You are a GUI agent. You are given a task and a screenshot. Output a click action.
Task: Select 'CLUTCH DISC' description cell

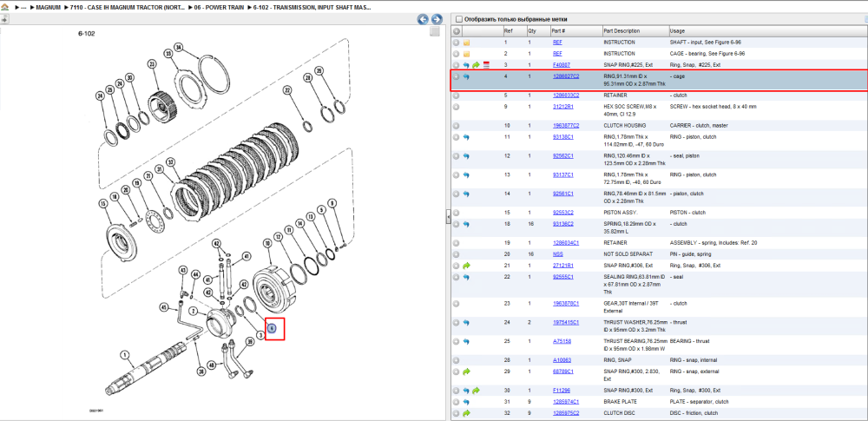tap(620, 413)
